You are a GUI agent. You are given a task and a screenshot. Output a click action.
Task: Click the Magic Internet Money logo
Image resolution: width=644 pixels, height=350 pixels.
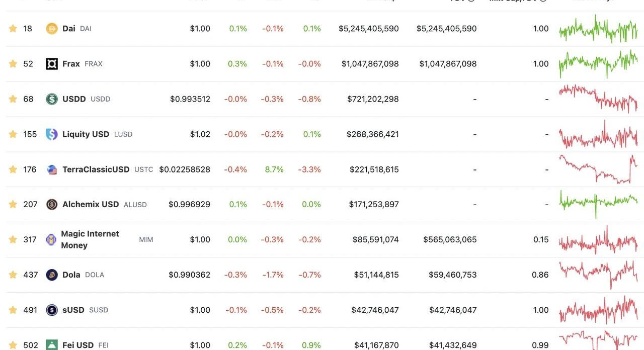tap(51, 240)
